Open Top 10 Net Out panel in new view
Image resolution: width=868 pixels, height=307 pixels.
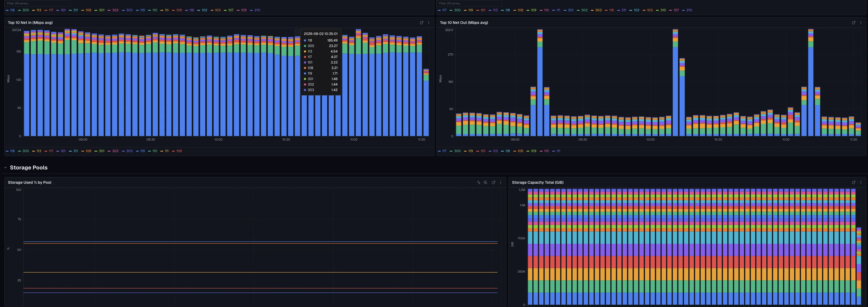[853, 23]
